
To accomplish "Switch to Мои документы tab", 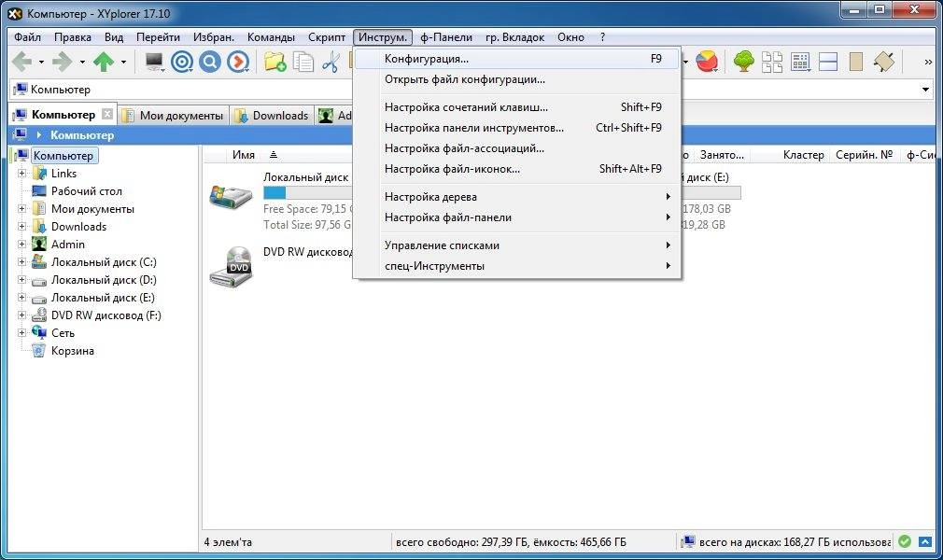I will coord(174,116).
